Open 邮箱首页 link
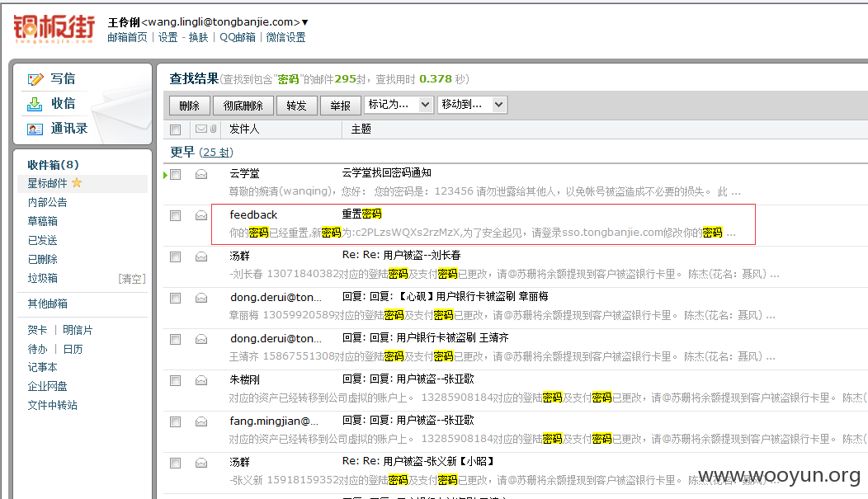The image size is (868, 499). click(x=127, y=37)
